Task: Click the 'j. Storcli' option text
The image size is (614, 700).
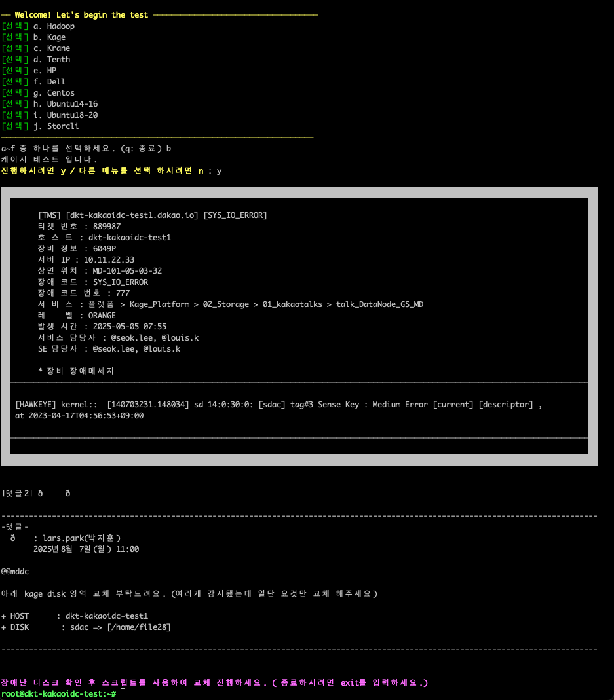Action: (x=56, y=126)
